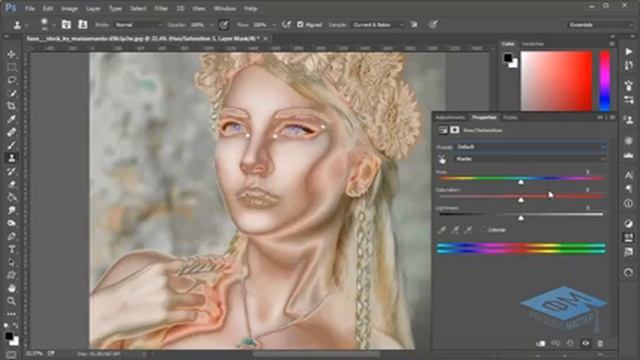Delete the adjustment layer with the trash icon
This screenshot has width=640, height=360.
pyautogui.click(x=600, y=344)
